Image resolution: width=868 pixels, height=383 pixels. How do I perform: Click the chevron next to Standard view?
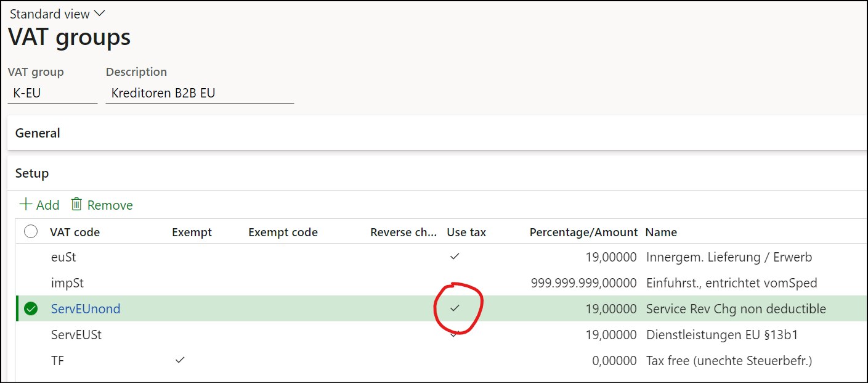coord(99,12)
